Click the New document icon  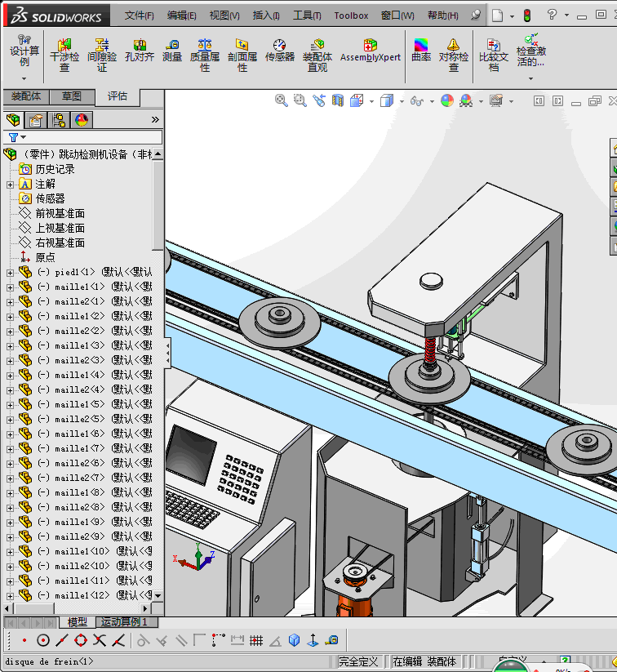pos(498,16)
